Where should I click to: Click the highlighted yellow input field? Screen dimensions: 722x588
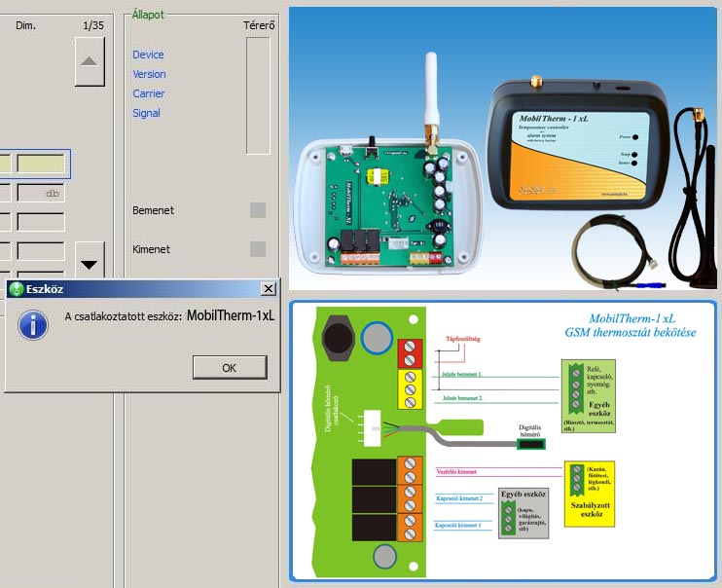click(42, 164)
